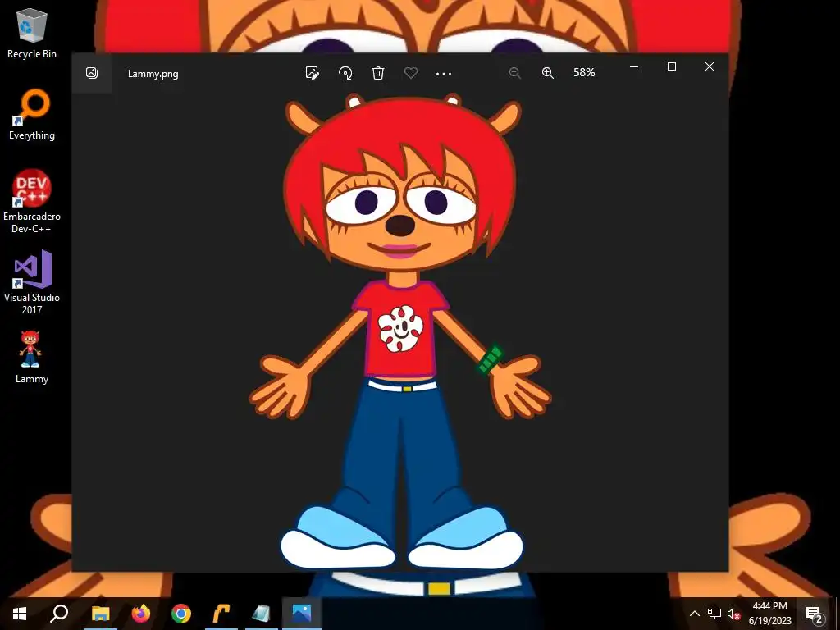The width and height of the screenshot is (840, 630).
Task: Open File Explorer from the taskbar
Action: coord(100,614)
